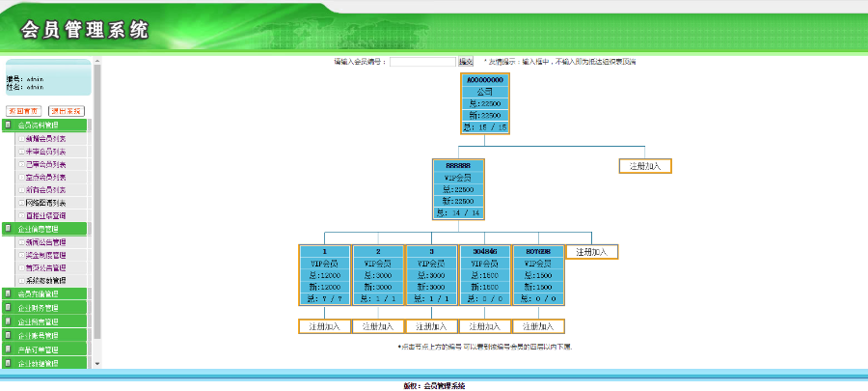Click the 总: 15 / 15 row in company node
Screen dimensions: 868x391
485,127
